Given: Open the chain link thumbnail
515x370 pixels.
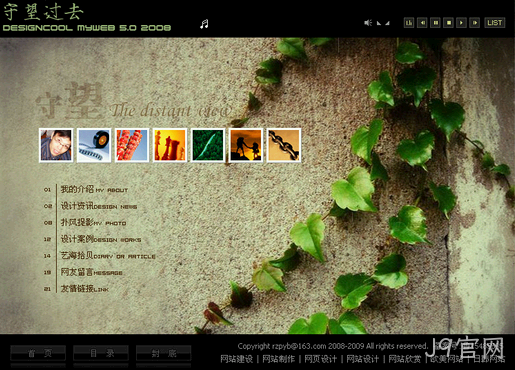Looking at the screenshot, I should (x=284, y=145).
